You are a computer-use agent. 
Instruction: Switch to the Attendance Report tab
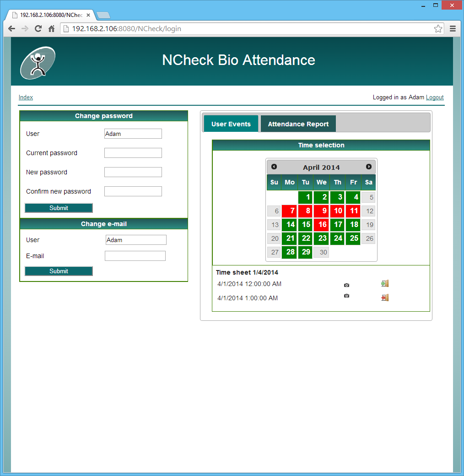(x=298, y=124)
